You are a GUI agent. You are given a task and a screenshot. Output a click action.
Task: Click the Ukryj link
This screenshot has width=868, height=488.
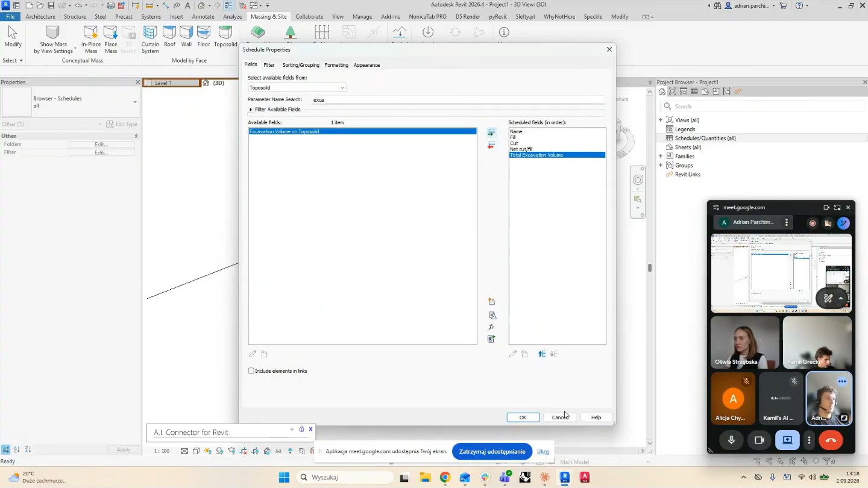point(543,451)
